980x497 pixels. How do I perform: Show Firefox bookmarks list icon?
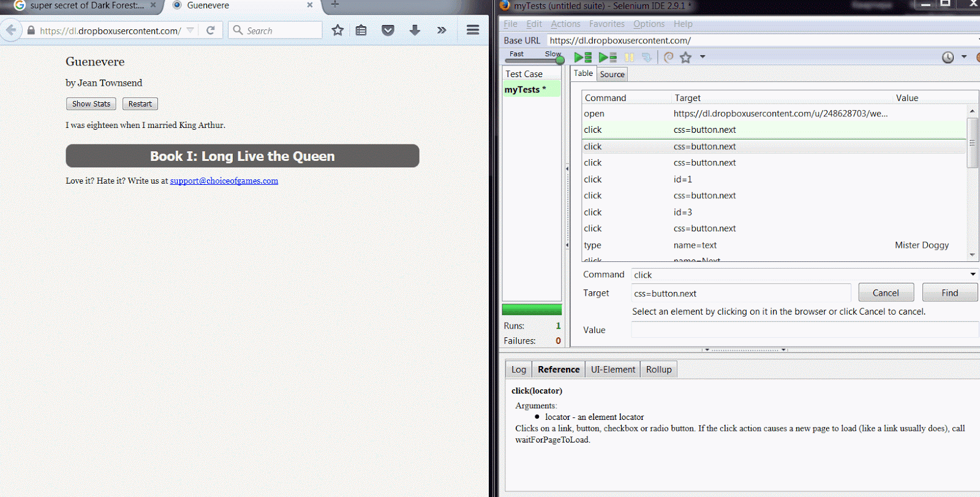point(361,30)
